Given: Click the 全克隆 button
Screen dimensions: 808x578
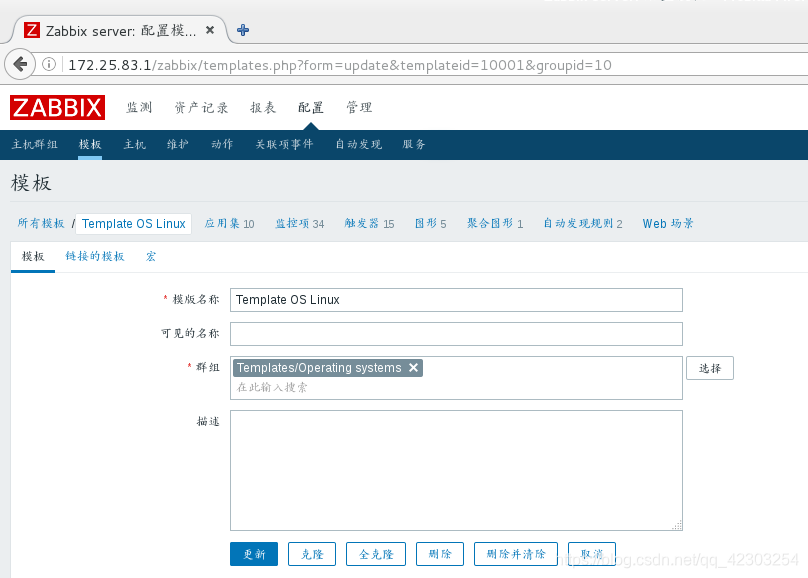Looking at the screenshot, I should pyautogui.click(x=376, y=554).
